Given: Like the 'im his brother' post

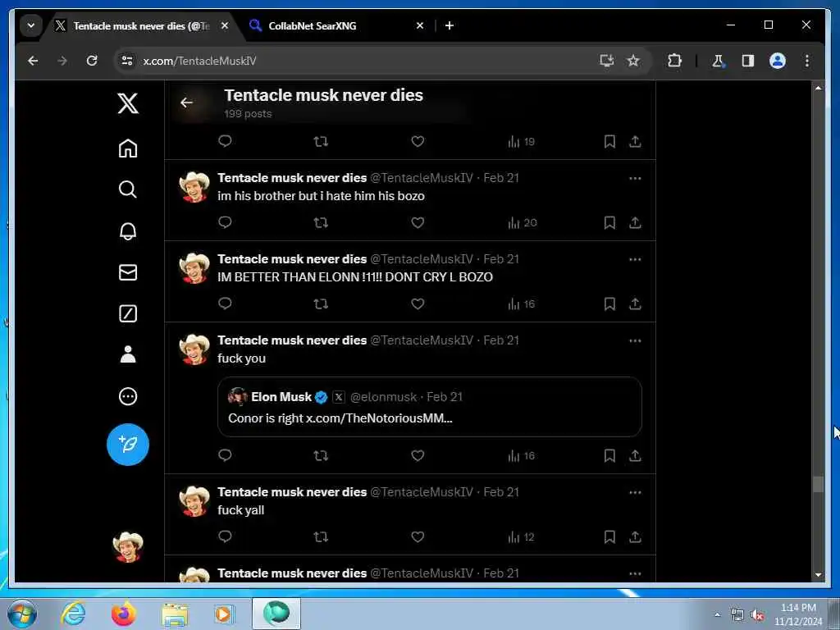Looking at the screenshot, I should (x=418, y=222).
